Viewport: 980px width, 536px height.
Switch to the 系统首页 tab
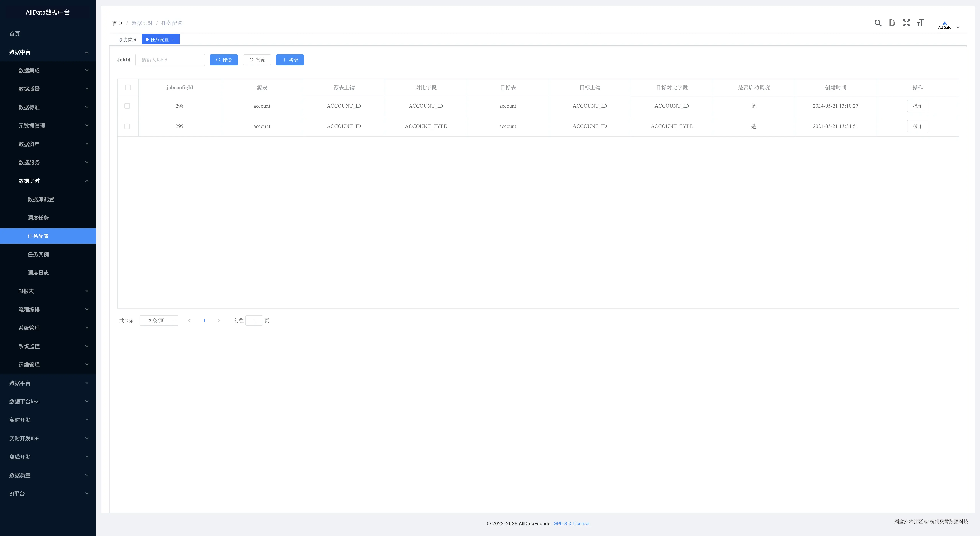[128, 40]
